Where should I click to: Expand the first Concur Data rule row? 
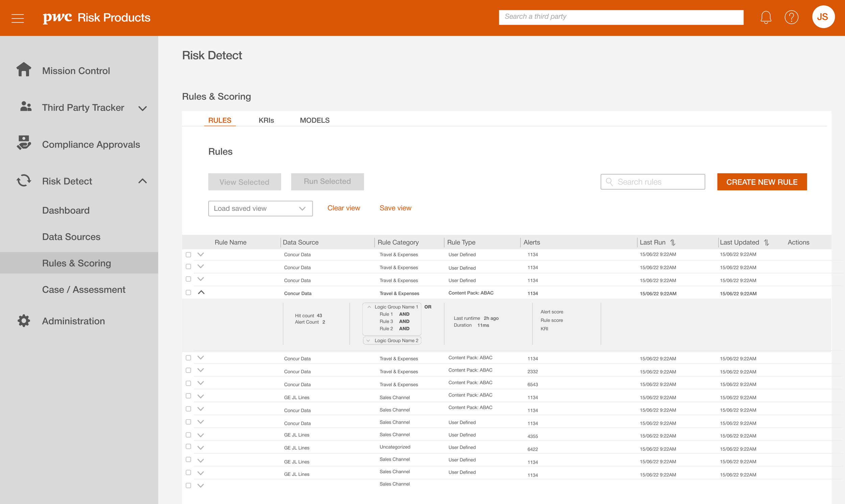click(x=201, y=255)
